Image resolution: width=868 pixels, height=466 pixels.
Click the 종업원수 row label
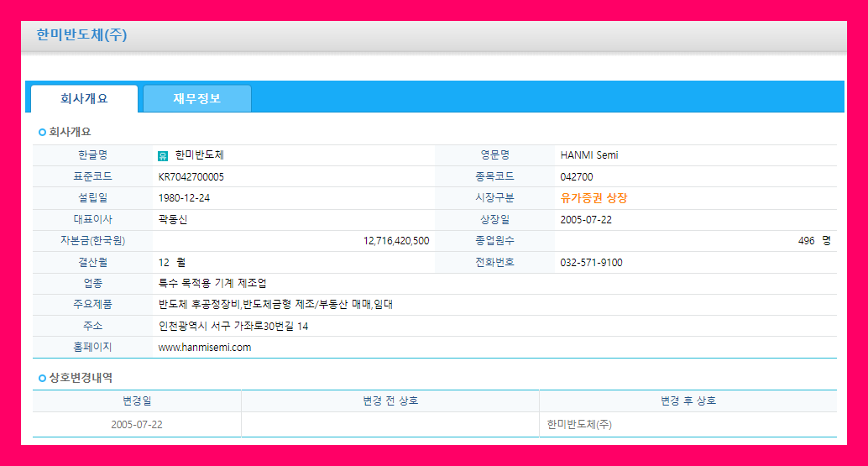[x=494, y=241]
